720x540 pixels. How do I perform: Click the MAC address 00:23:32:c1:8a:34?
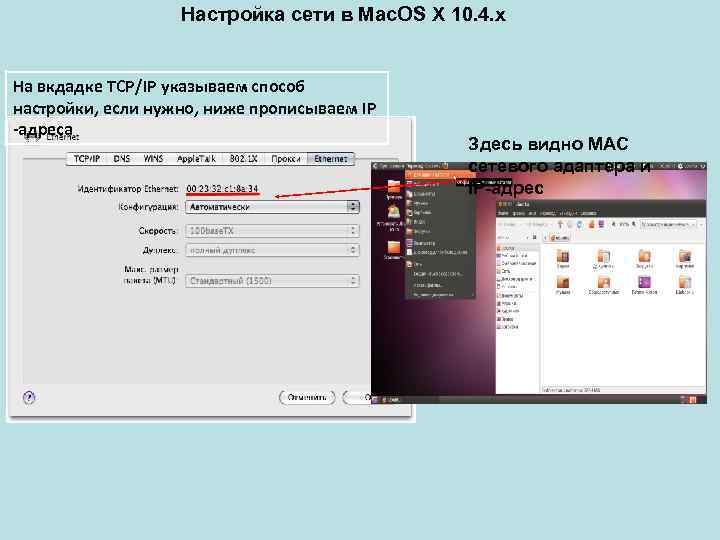[222, 189]
